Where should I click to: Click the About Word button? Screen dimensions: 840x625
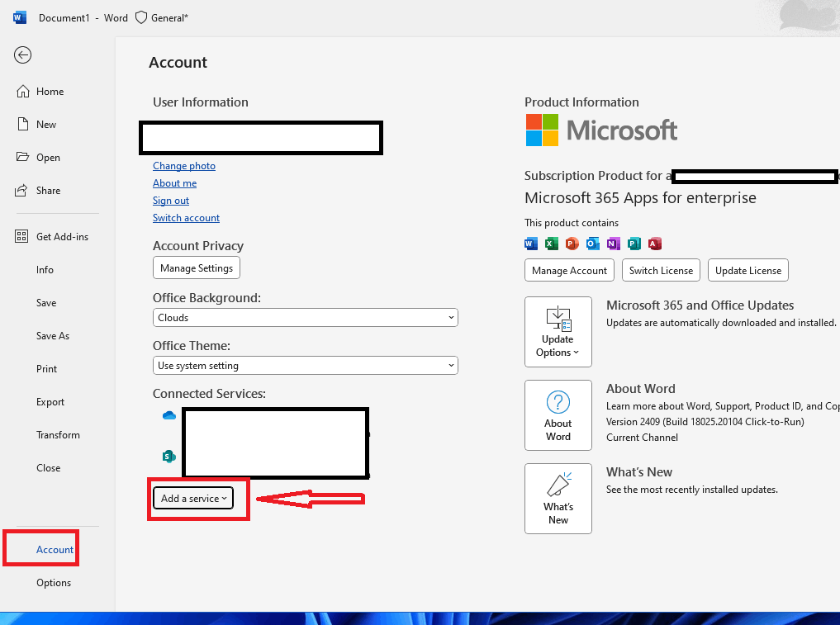coord(558,415)
